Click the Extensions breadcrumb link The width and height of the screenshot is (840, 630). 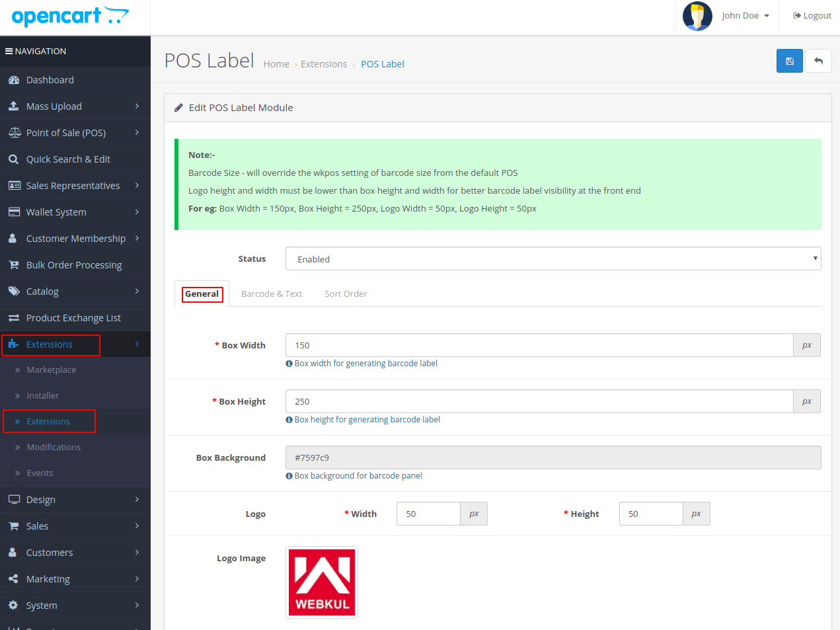click(x=324, y=64)
